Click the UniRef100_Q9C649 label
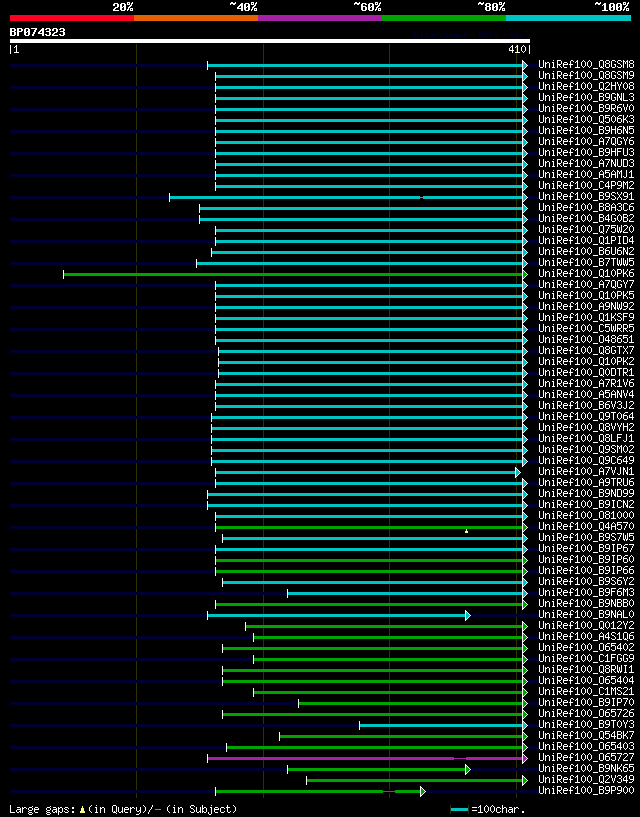 click(x=586, y=461)
